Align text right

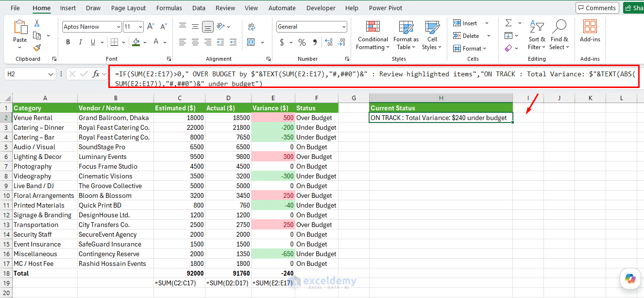207,42
